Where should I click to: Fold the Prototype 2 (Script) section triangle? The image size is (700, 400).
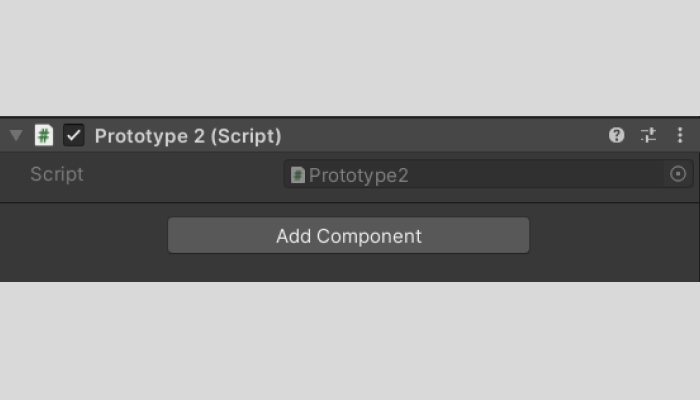[16, 135]
